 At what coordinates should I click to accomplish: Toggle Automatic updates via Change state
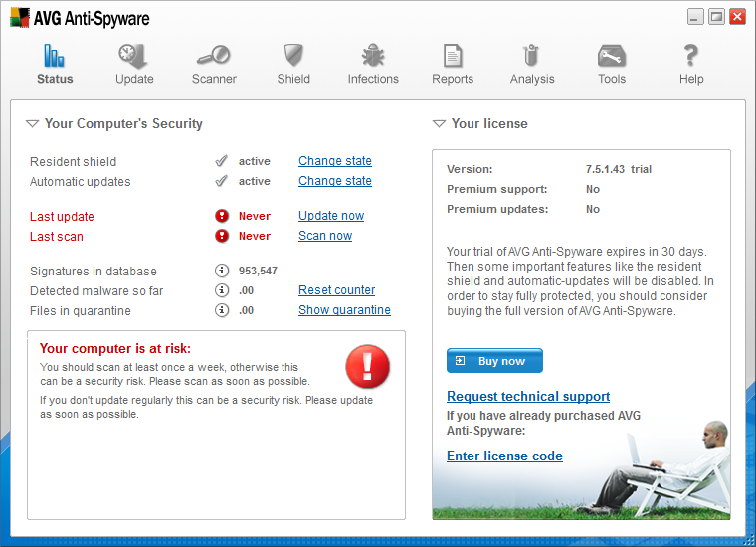(x=335, y=181)
